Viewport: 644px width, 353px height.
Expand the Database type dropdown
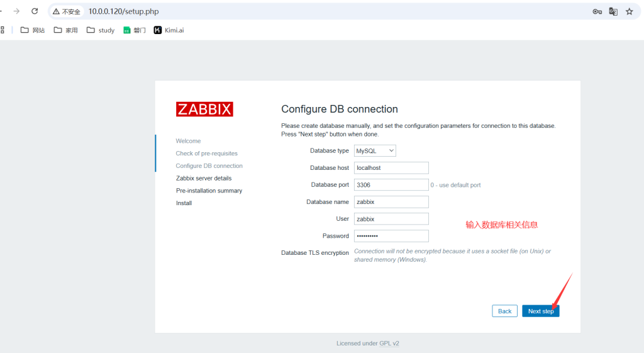[x=375, y=151]
